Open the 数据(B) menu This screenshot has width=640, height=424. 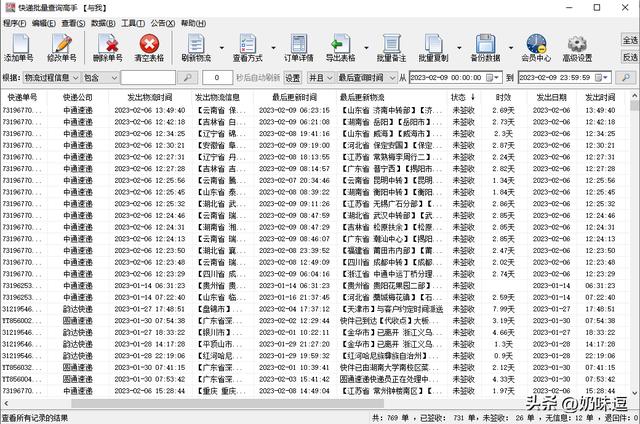[103, 23]
